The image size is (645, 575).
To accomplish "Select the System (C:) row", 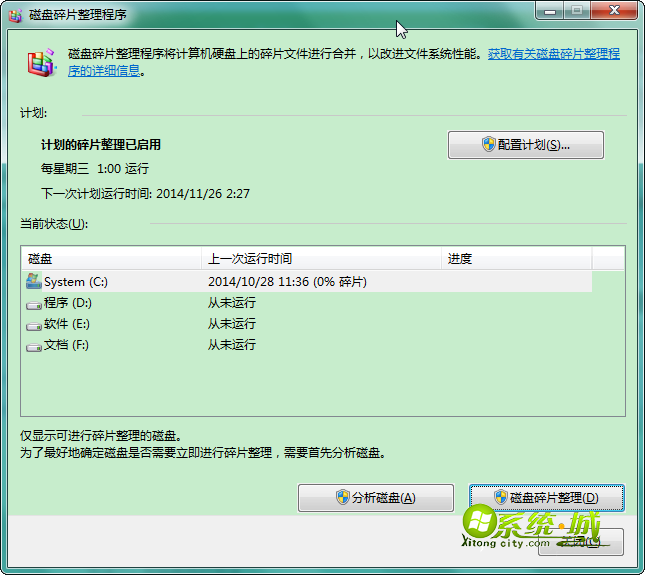I will 306,281.
